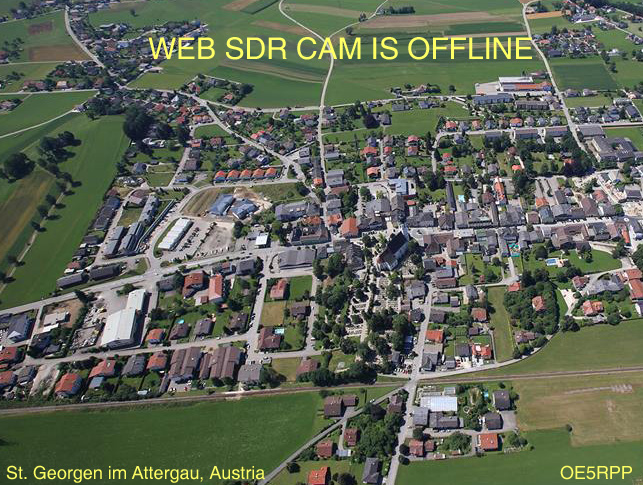The width and height of the screenshot is (643, 485).
Task: Click the 'WEB SDR CAM IS OFFLINE' text
Action: coord(340,48)
